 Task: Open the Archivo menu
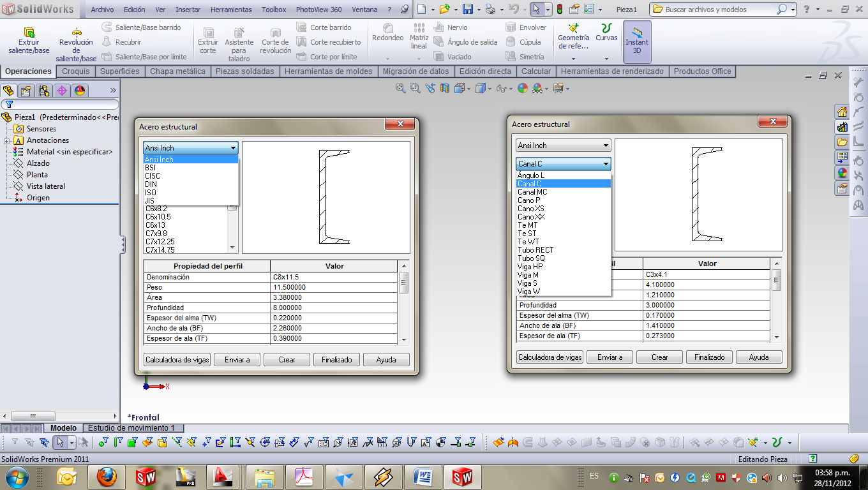point(102,10)
